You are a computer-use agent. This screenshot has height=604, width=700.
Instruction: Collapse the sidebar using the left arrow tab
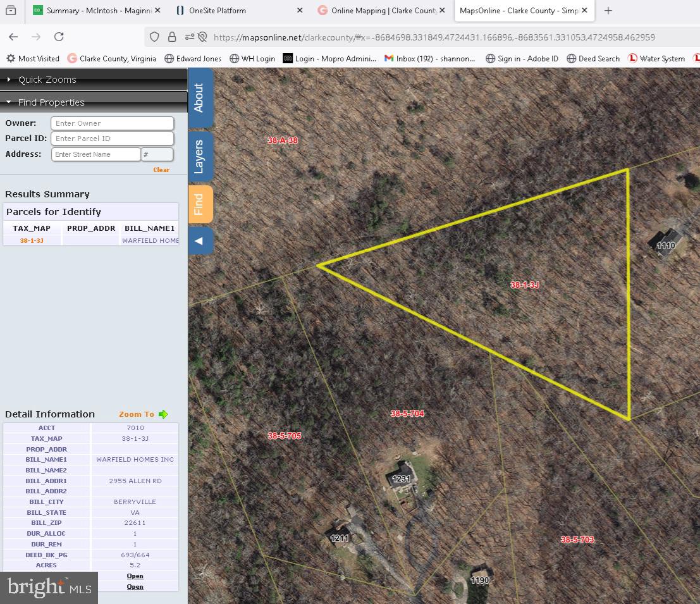coord(200,241)
